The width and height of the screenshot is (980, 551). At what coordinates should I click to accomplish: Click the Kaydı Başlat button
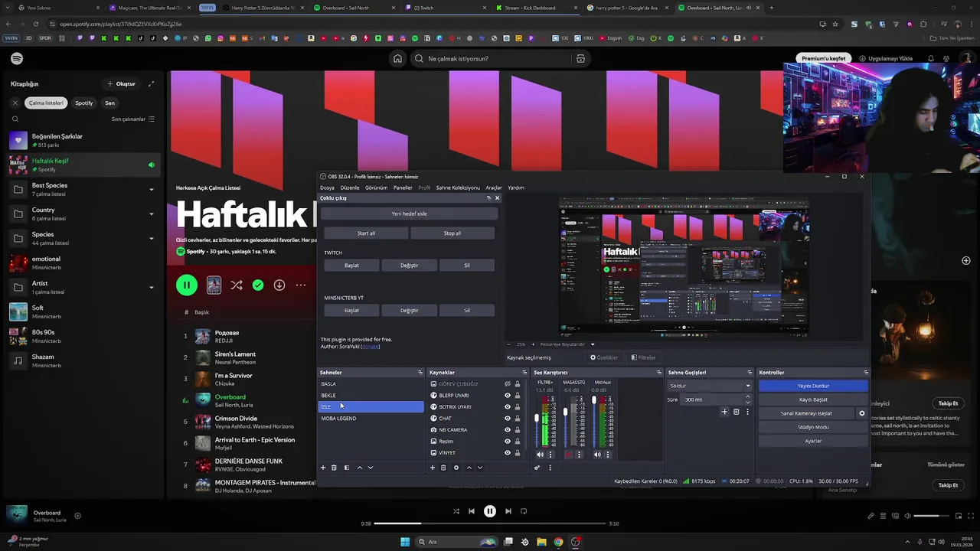pyautogui.click(x=813, y=399)
